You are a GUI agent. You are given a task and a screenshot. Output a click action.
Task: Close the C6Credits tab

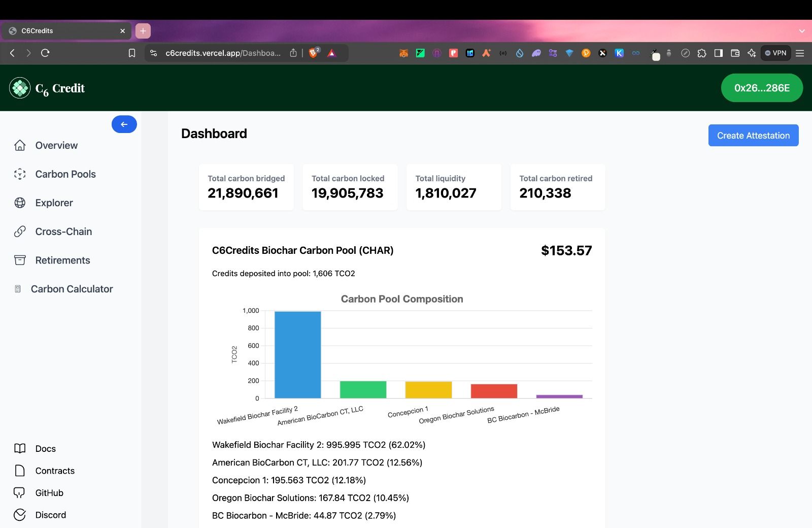(122, 31)
